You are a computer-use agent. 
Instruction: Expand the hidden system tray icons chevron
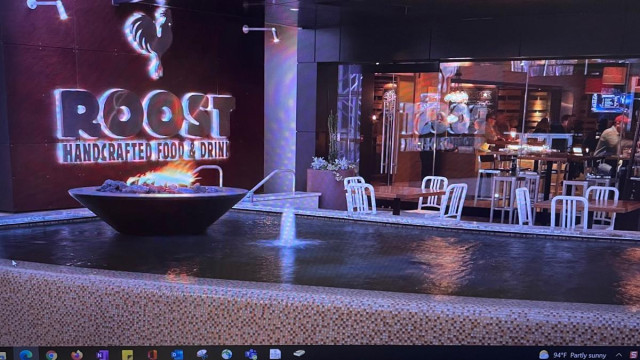pyautogui.click(x=619, y=355)
